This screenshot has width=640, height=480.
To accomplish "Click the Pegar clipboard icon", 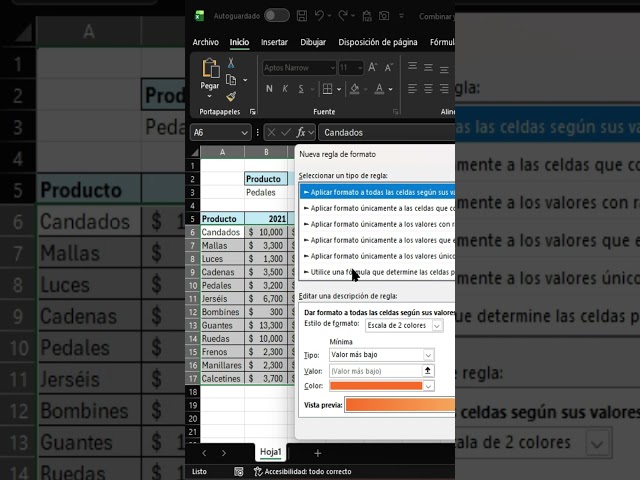I will point(210,68).
